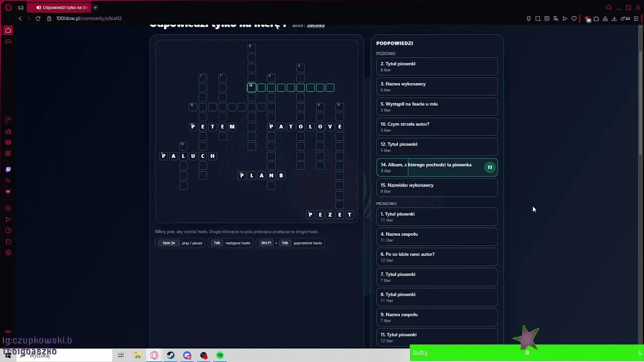Open the tab search magnifier icon

tap(609, 8)
